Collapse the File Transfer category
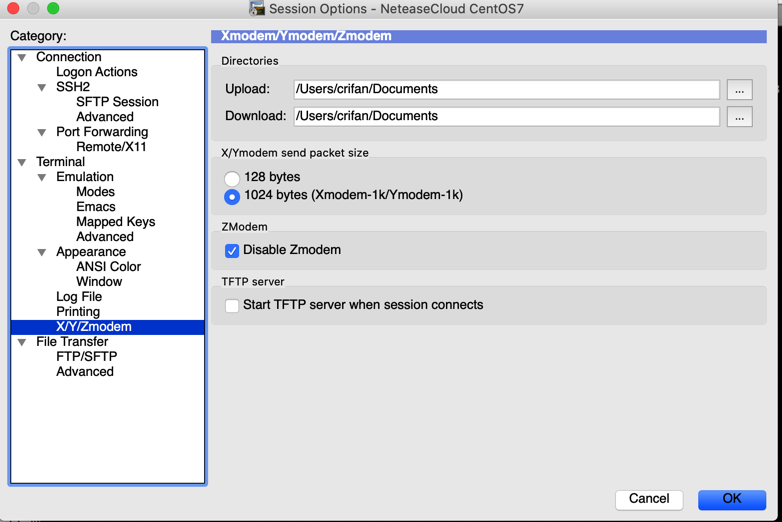 22,342
